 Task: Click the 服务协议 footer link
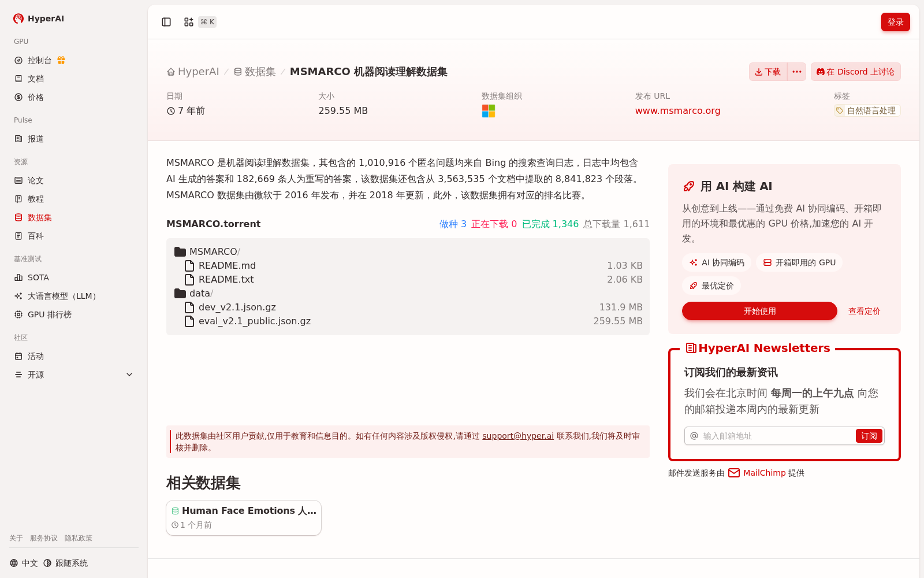pyautogui.click(x=44, y=538)
